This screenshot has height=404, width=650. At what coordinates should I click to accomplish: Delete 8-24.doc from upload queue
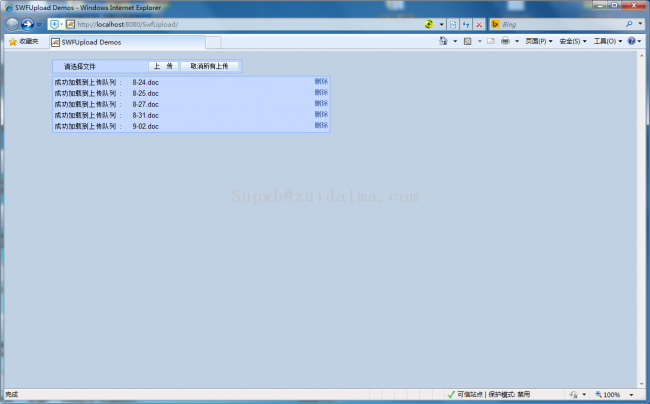[320, 81]
